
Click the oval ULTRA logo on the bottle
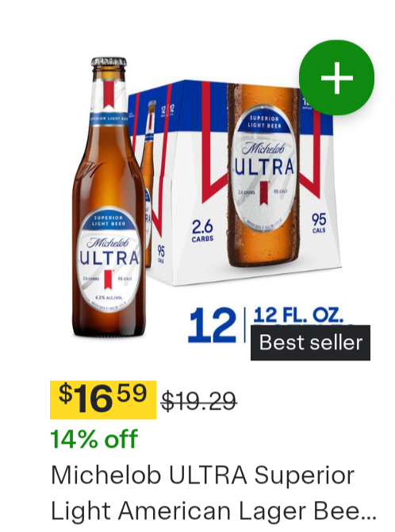109,256
